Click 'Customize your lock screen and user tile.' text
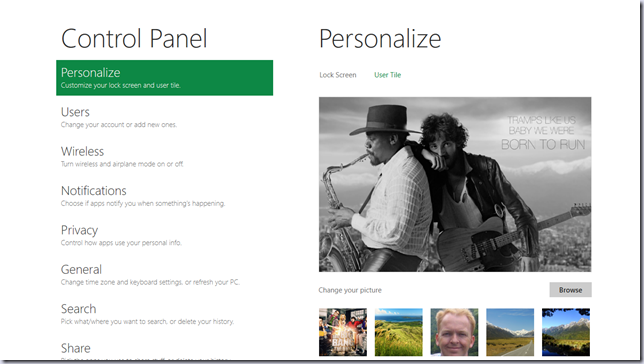 tap(121, 85)
